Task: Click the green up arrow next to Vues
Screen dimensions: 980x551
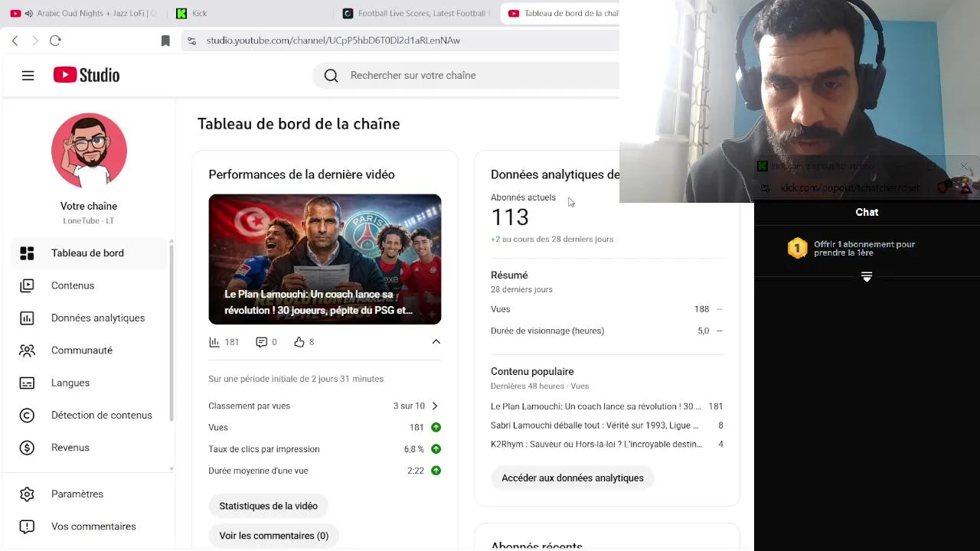Action: [436, 428]
